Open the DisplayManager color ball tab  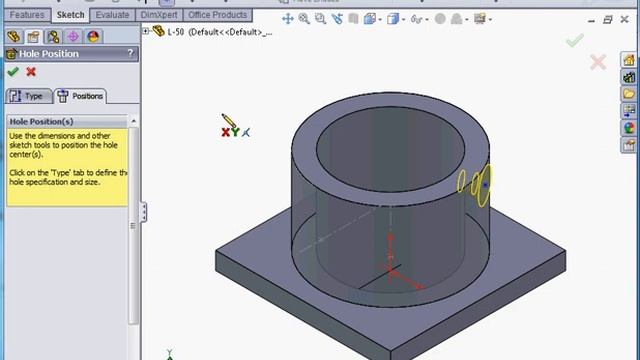(x=93, y=36)
